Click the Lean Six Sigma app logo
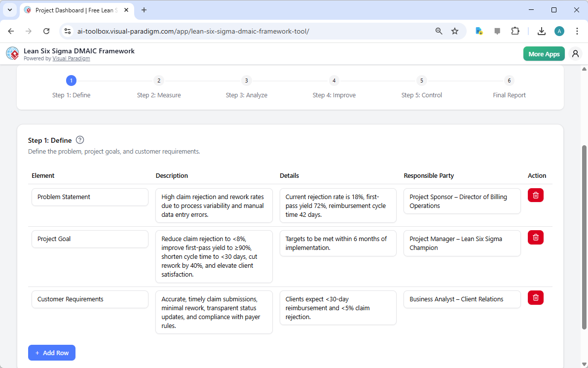The width and height of the screenshot is (588, 368). click(x=12, y=53)
